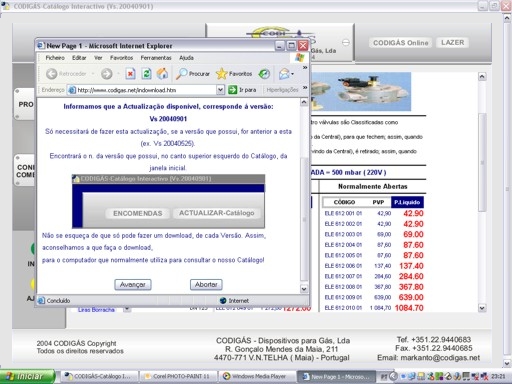
Task: Open dropdown next to Liras Borracha
Action: [x=127, y=309]
